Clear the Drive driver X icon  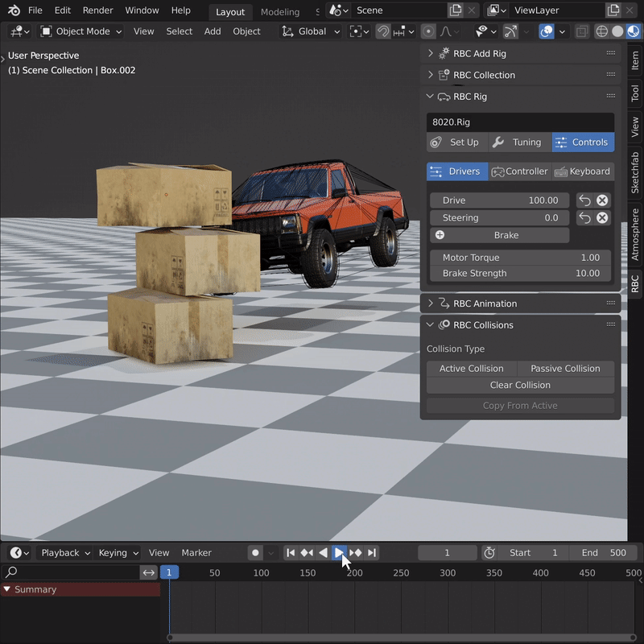pos(602,200)
